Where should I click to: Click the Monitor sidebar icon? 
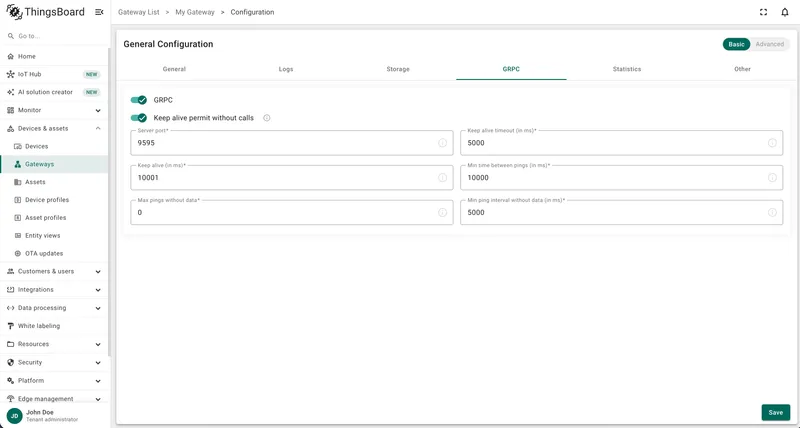tap(11, 110)
